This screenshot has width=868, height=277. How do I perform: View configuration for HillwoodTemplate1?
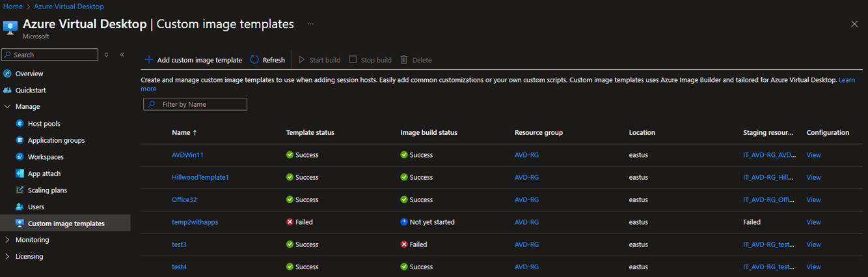(x=814, y=177)
